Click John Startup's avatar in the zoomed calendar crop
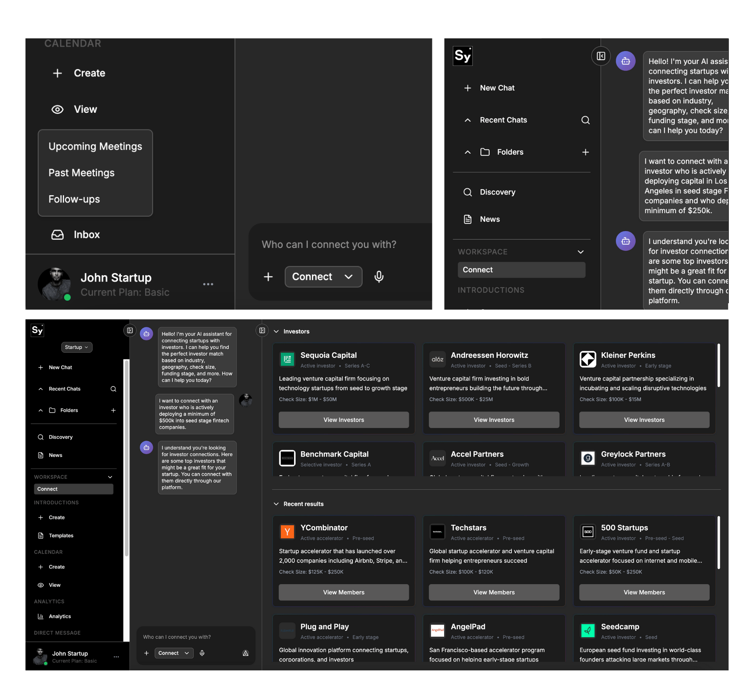 54,284
